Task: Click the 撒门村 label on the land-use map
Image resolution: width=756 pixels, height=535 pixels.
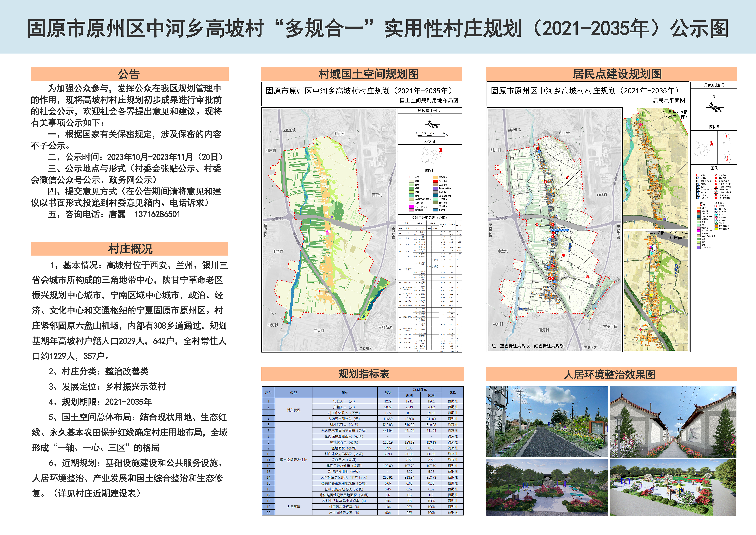Action: pos(339,134)
